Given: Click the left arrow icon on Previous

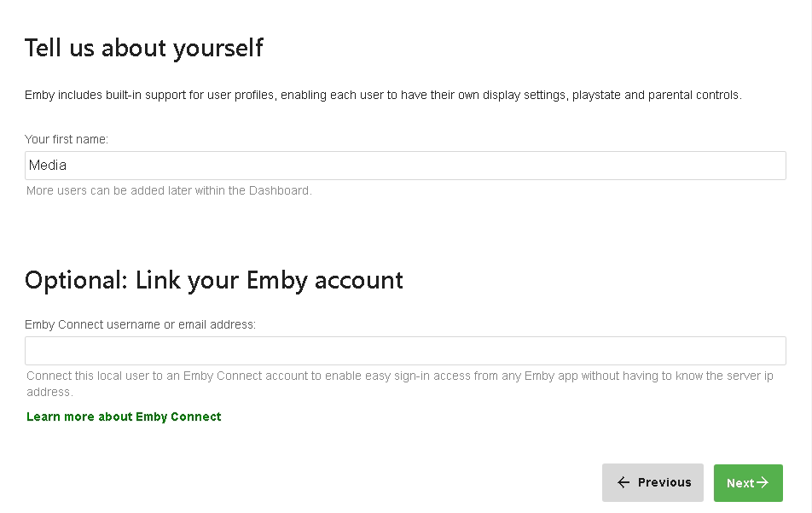Looking at the screenshot, I should point(623,483).
